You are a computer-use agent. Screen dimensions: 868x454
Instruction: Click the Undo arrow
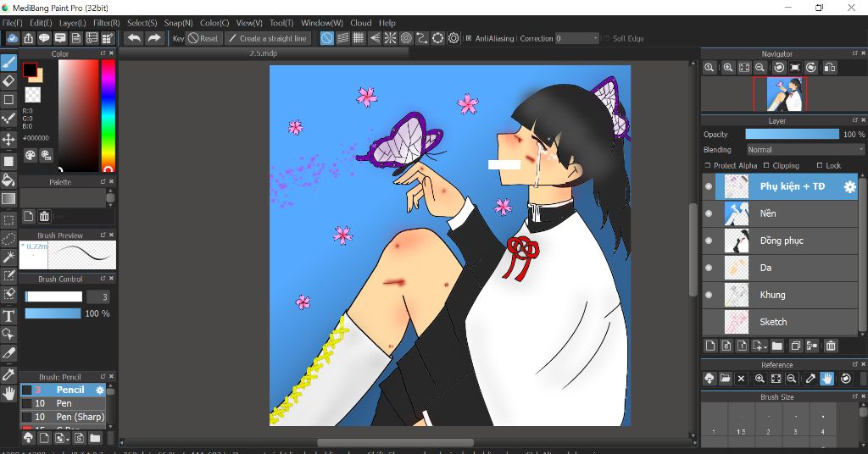[x=133, y=38]
